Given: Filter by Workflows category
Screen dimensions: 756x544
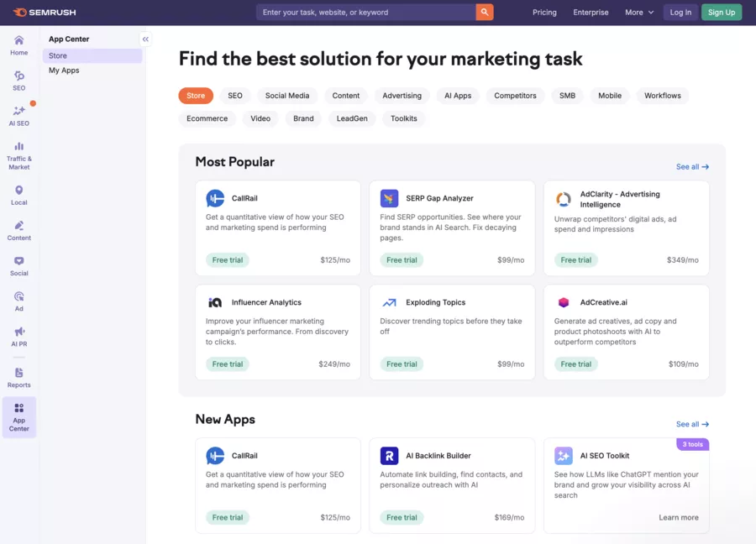Looking at the screenshot, I should [x=663, y=96].
